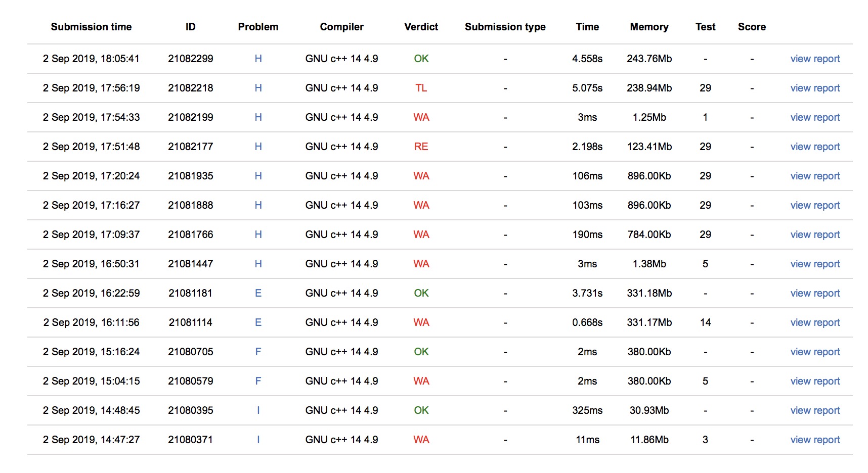Open view report for submission 21082218

[815, 88]
